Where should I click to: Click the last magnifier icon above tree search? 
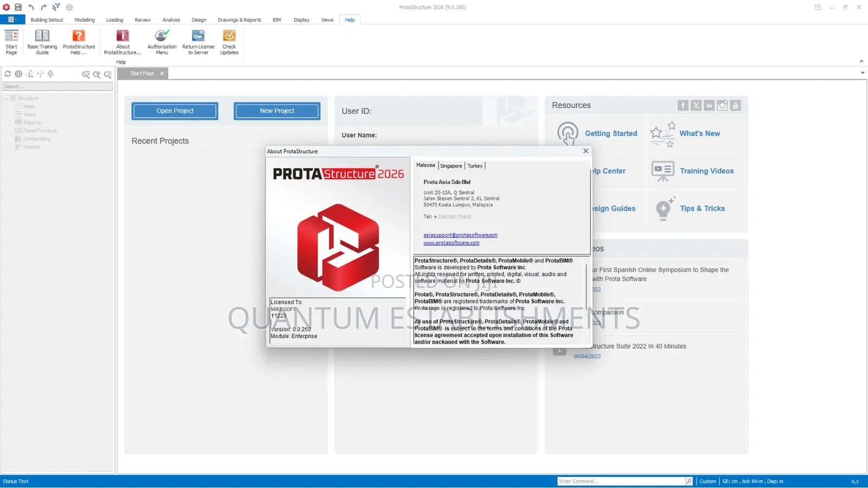[x=107, y=74]
